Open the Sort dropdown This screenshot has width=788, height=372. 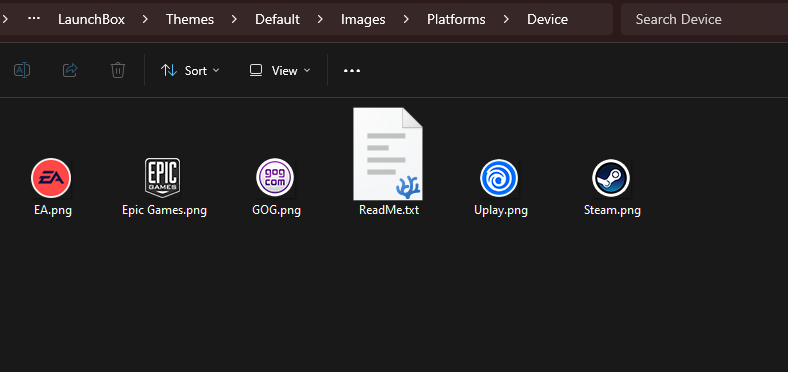[x=190, y=71]
